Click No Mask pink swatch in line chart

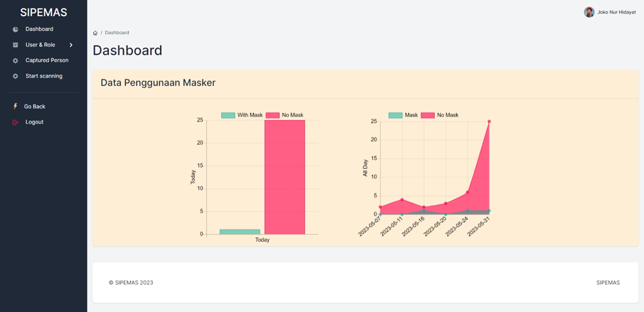pyautogui.click(x=428, y=115)
